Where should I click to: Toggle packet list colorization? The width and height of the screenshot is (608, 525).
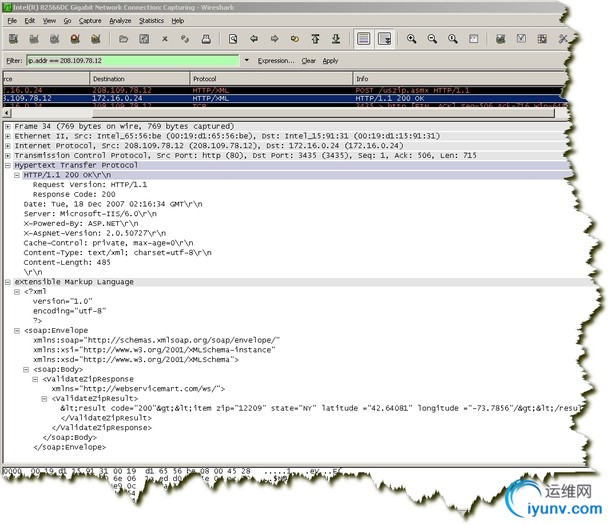click(363, 39)
